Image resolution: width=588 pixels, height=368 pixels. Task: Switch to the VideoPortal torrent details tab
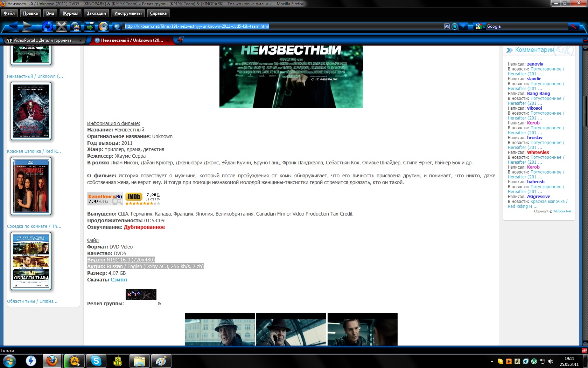point(44,40)
